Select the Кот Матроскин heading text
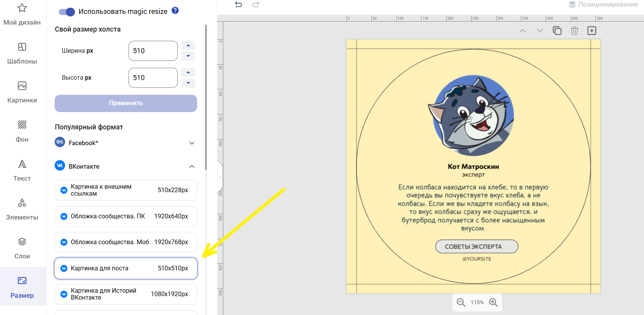644x315 pixels. [x=473, y=167]
